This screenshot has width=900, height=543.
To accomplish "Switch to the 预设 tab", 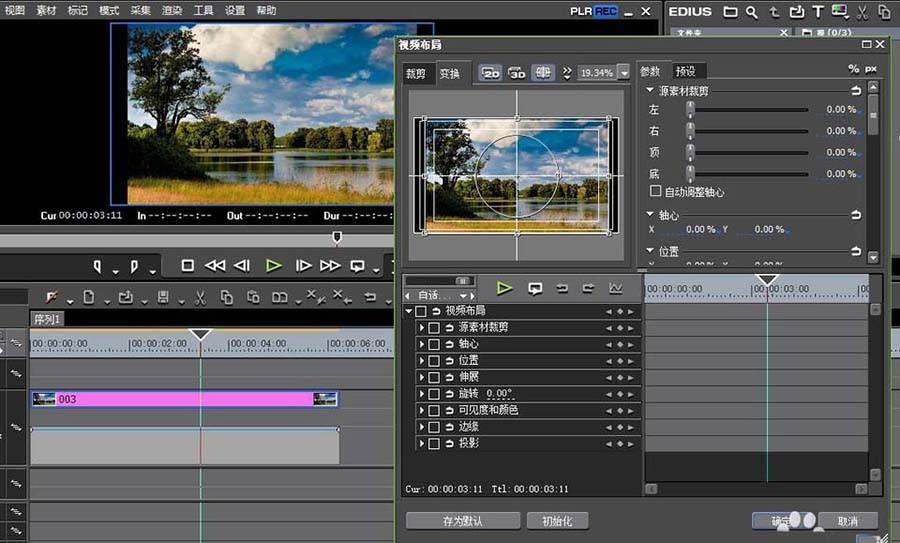I will pyautogui.click(x=685, y=71).
